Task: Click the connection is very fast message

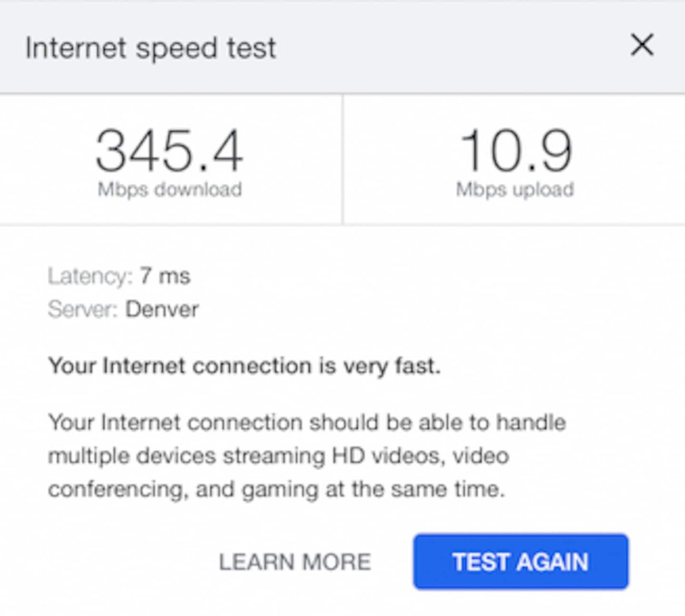Action: tap(244, 366)
